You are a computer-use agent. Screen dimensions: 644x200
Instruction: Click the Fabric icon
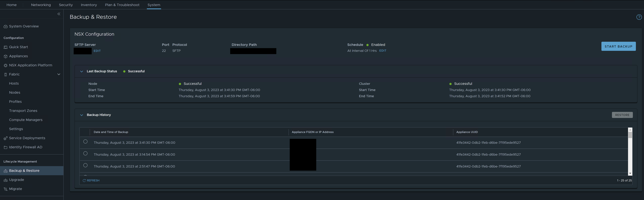pyautogui.click(x=5, y=75)
